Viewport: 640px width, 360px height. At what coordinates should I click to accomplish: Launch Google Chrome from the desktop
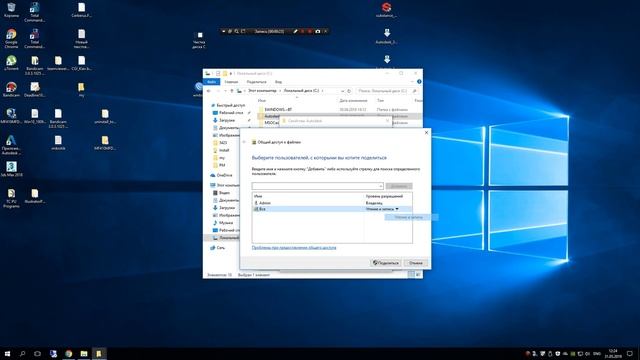11,38
